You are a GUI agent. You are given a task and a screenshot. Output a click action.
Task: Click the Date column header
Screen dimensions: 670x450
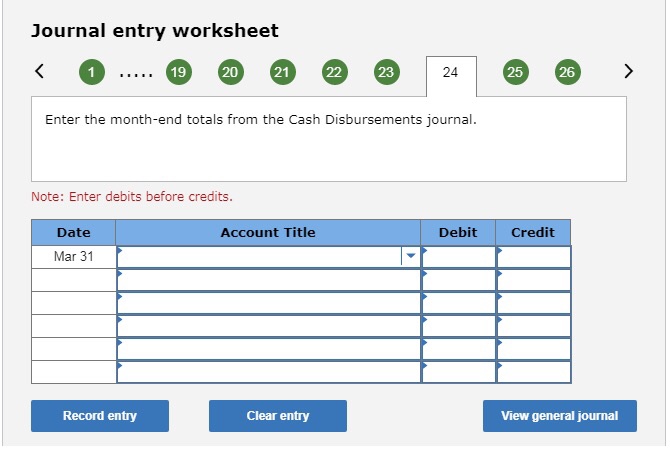point(73,232)
